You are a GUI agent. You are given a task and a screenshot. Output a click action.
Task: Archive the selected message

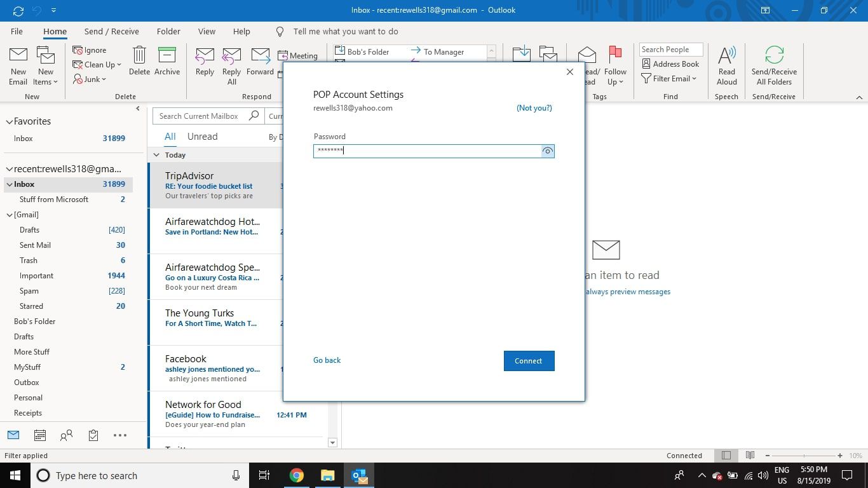[167, 62]
